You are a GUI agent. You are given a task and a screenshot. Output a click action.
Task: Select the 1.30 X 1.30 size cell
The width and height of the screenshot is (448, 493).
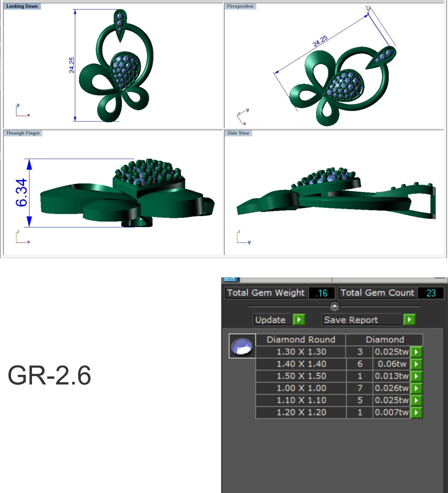pos(301,352)
